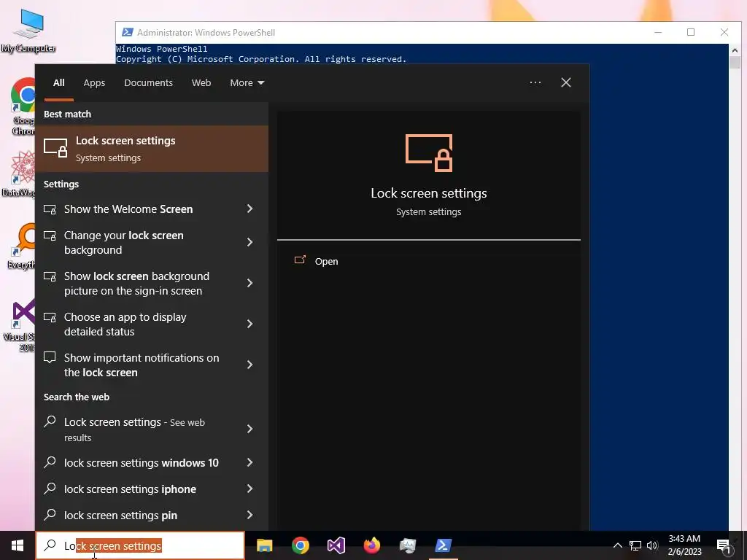Open the volume control in the tray
This screenshot has height=560, width=747.
coord(652,545)
